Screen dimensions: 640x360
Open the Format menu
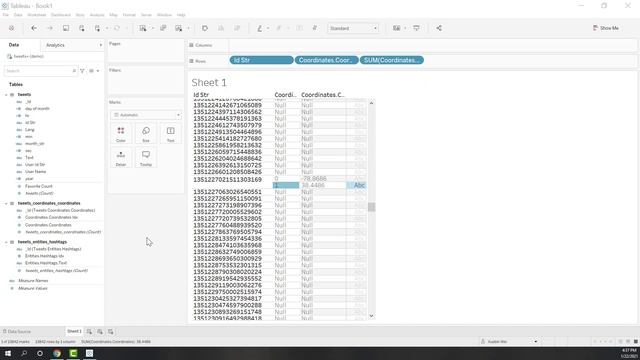point(129,15)
